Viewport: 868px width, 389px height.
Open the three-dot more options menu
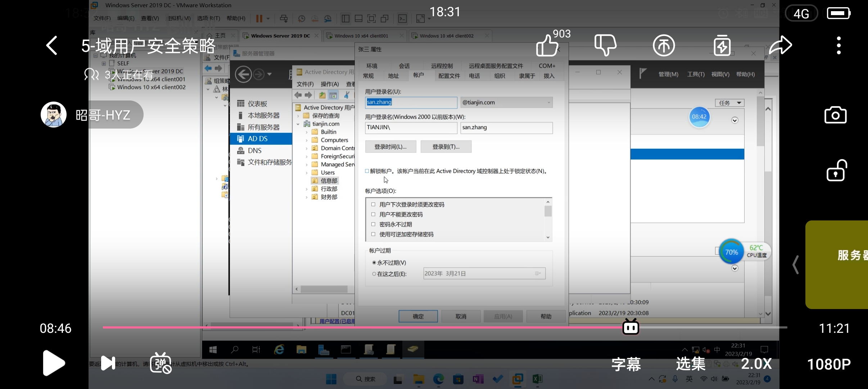pos(839,45)
